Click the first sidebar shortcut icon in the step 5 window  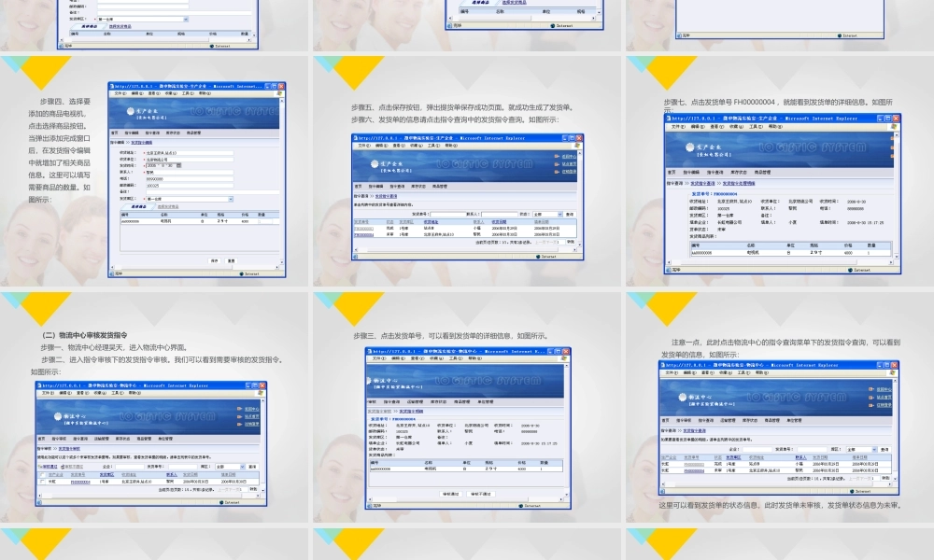click(x=557, y=157)
